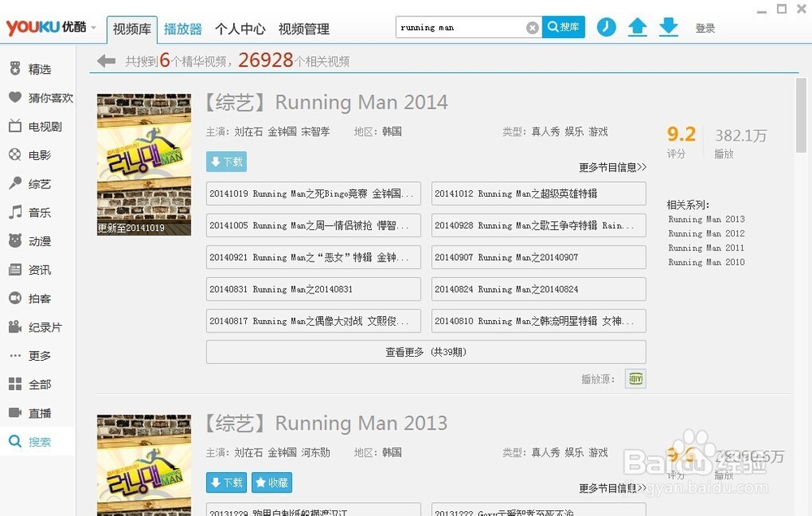
Task: Click 下载 button for Running Man 2014
Action: click(227, 162)
